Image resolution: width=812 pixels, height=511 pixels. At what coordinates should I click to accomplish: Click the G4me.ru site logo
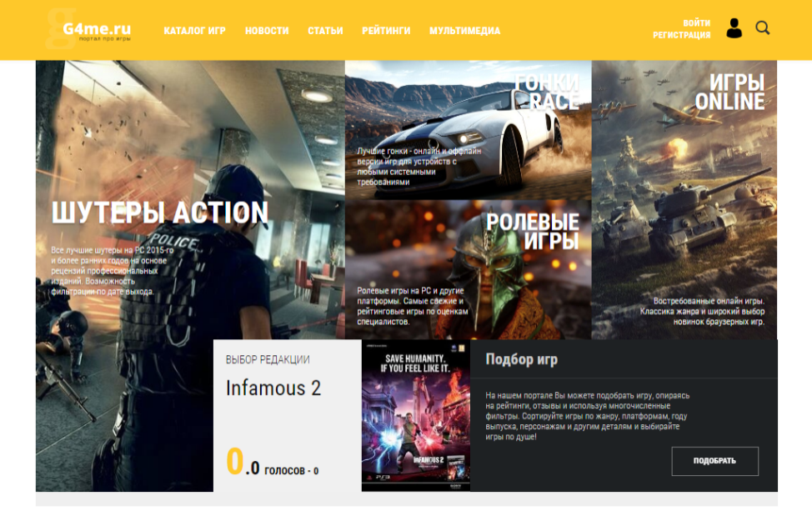click(x=89, y=29)
